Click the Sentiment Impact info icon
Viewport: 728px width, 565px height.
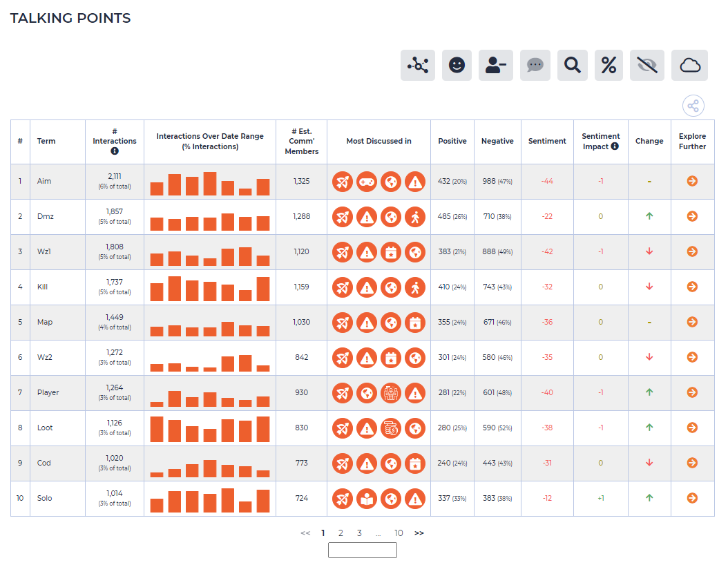pyautogui.click(x=615, y=146)
